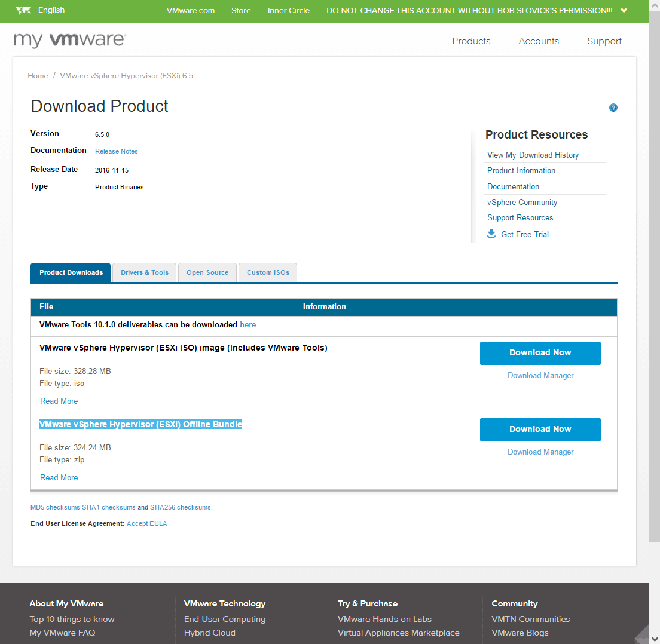Screen dimensions: 660x644
Task: Click the account warning name in header
Action: (x=469, y=11)
